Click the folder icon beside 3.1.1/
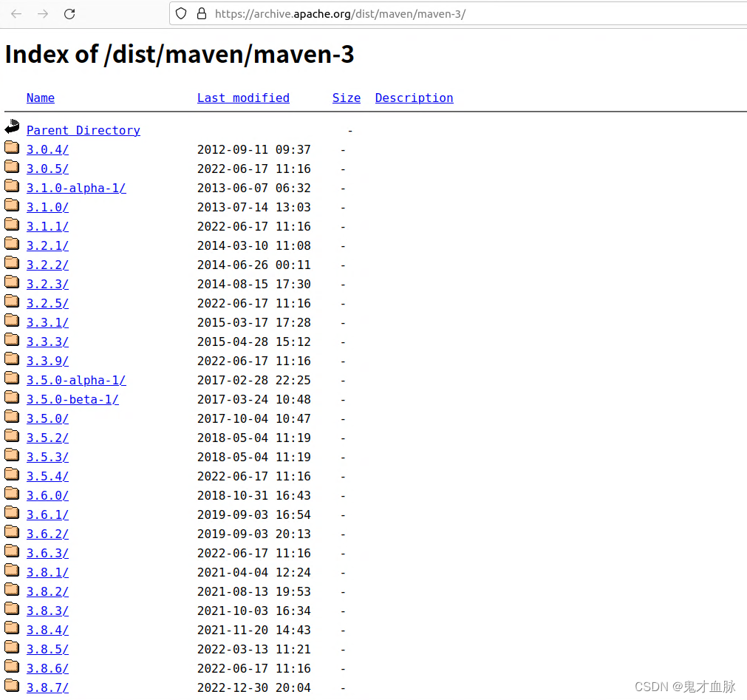This screenshot has height=700, width=747. point(12,224)
